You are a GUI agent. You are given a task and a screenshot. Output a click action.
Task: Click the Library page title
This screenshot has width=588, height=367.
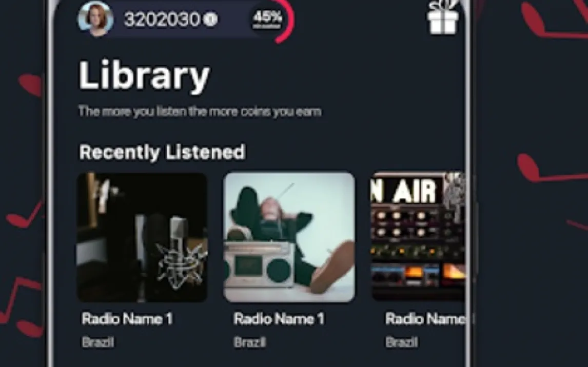144,76
